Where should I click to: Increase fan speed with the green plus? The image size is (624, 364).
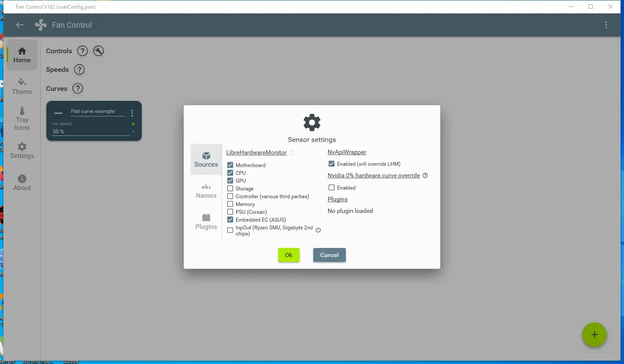pyautogui.click(x=133, y=124)
